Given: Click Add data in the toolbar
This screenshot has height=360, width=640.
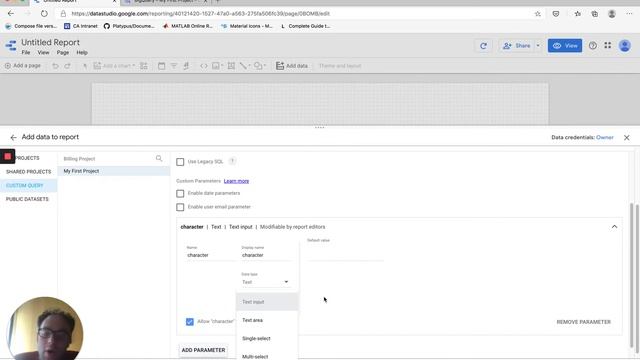Looking at the screenshot, I should (x=292, y=66).
